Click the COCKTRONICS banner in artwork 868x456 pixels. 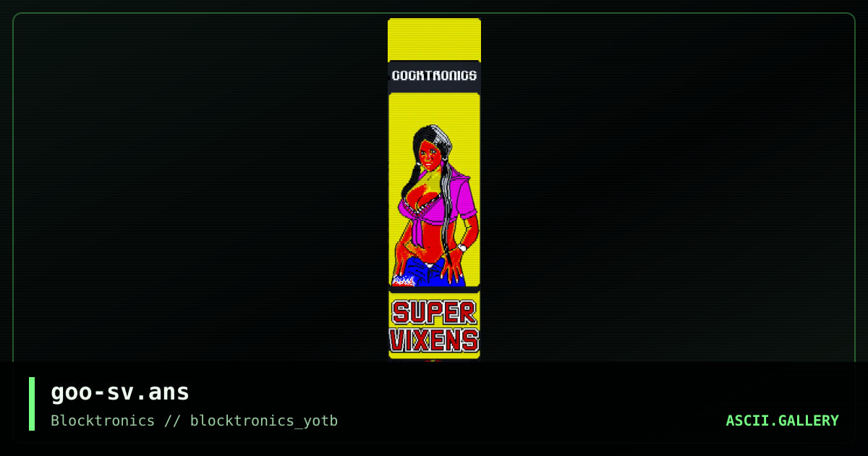click(x=434, y=75)
